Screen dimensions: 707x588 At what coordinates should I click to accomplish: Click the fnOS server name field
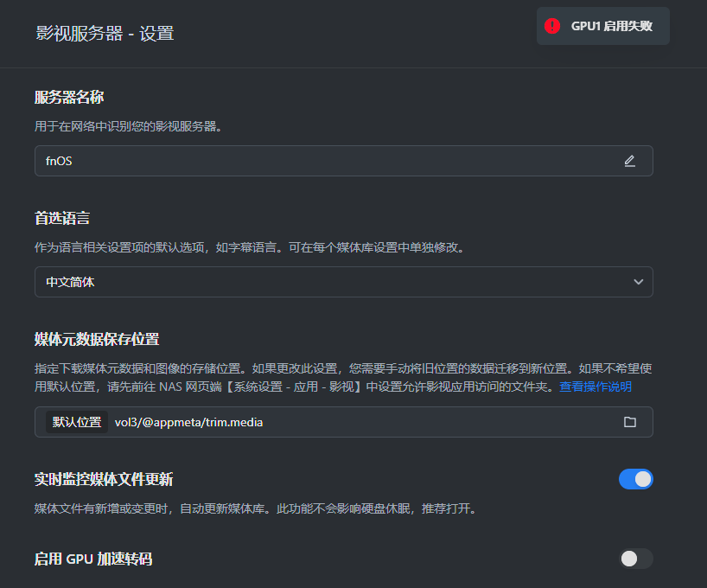[x=344, y=161]
